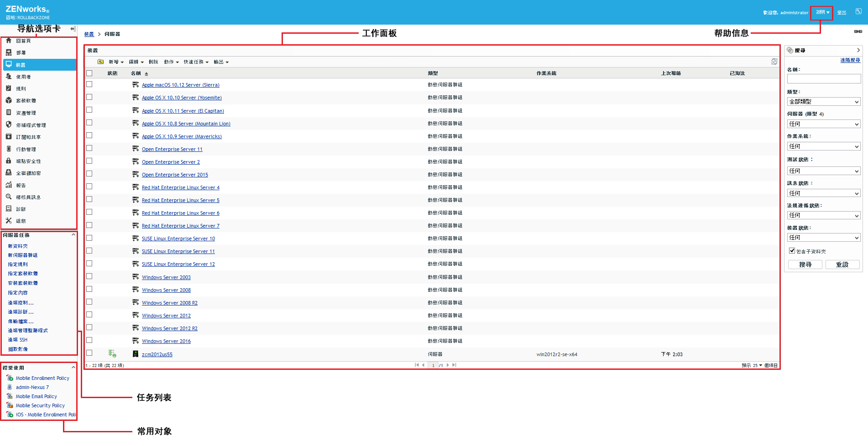Toggle select-all checkbox in table header
The height and width of the screenshot is (446, 868).
[x=89, y=73]
